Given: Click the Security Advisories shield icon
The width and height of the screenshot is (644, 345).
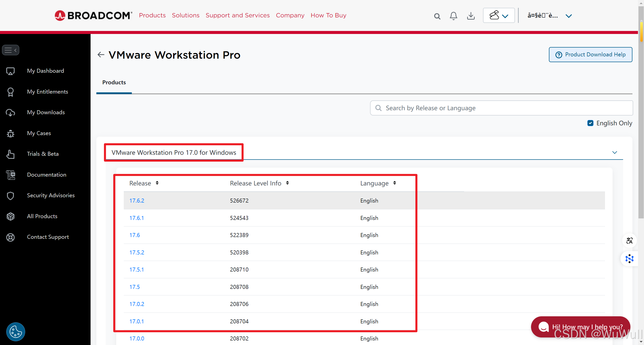Looking at the screenshot, I should 10,196.
